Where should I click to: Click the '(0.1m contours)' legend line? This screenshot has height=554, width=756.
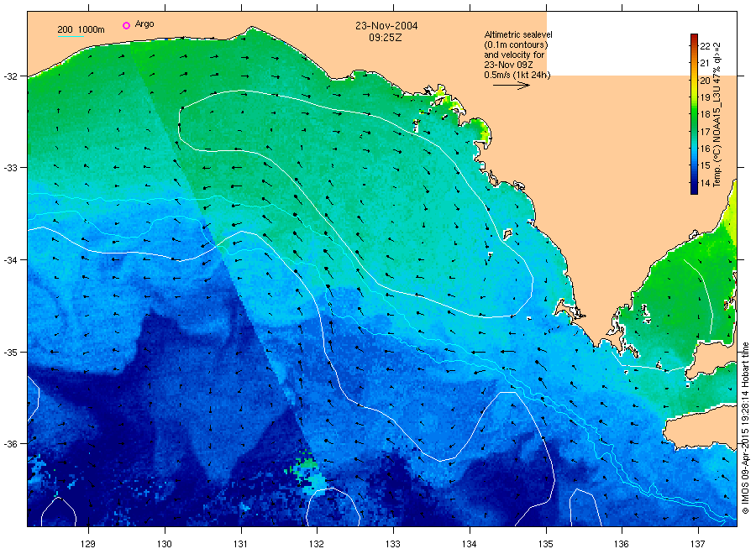(x=516, y=44)
